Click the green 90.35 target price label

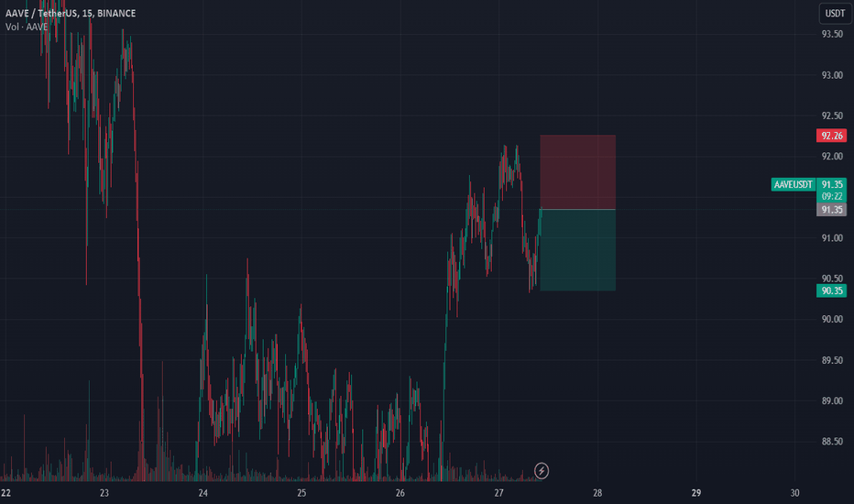point(831,290)
